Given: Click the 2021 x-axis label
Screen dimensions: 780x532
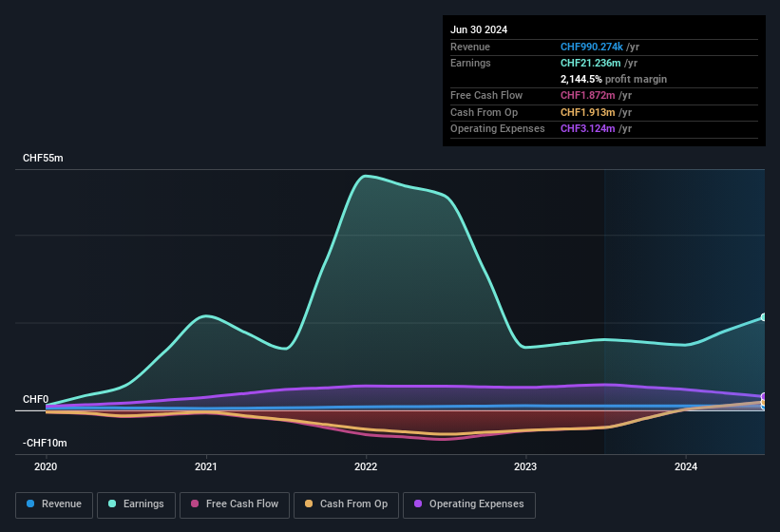Looking at the screenshot, I should [206, 466].
